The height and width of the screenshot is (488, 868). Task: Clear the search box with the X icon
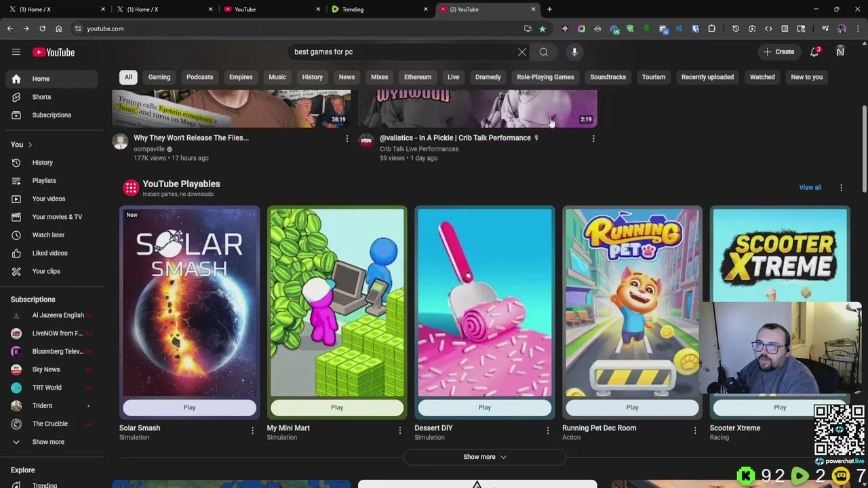coord(522,52)
